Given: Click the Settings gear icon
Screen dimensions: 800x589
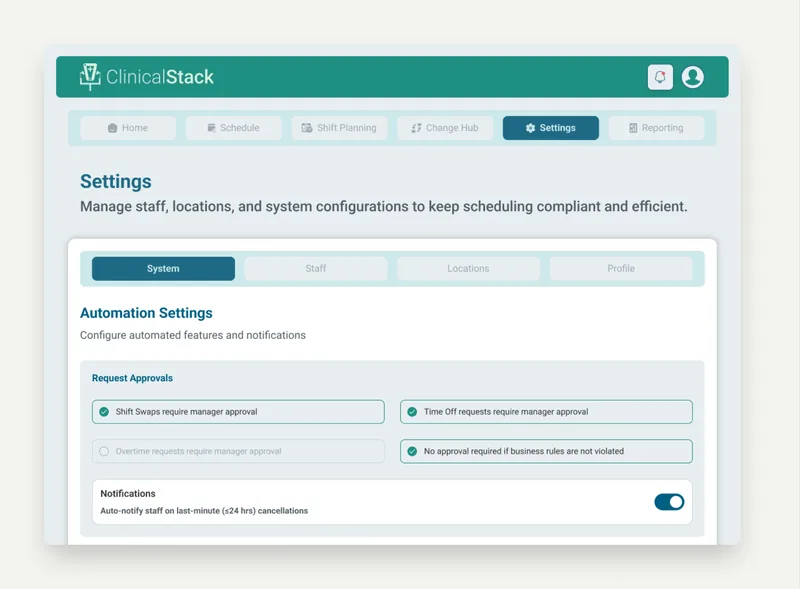Looking at the screenshot, I should point(531,128).
